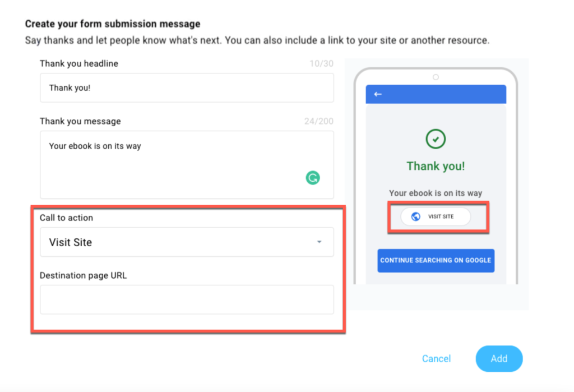
Task: Click the preview text 'Your ebook is on its way'
Action: (x=436, y=193)
